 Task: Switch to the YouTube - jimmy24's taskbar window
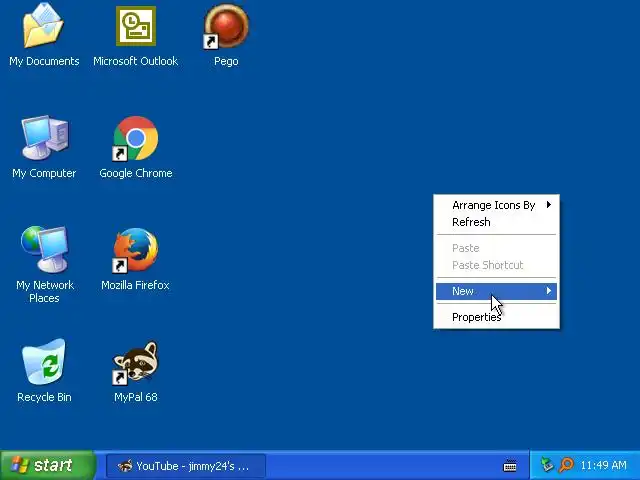186,466
